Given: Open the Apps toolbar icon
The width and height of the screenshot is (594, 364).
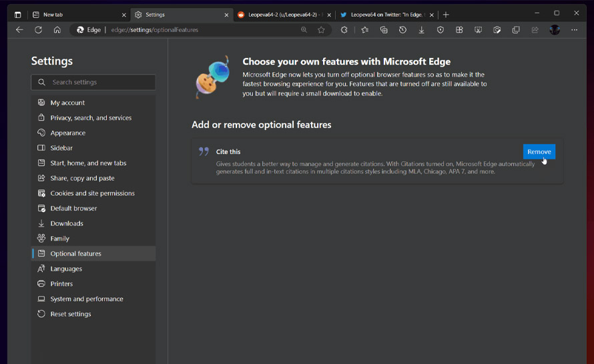Looking at the screenshot, I should (459, 30).
